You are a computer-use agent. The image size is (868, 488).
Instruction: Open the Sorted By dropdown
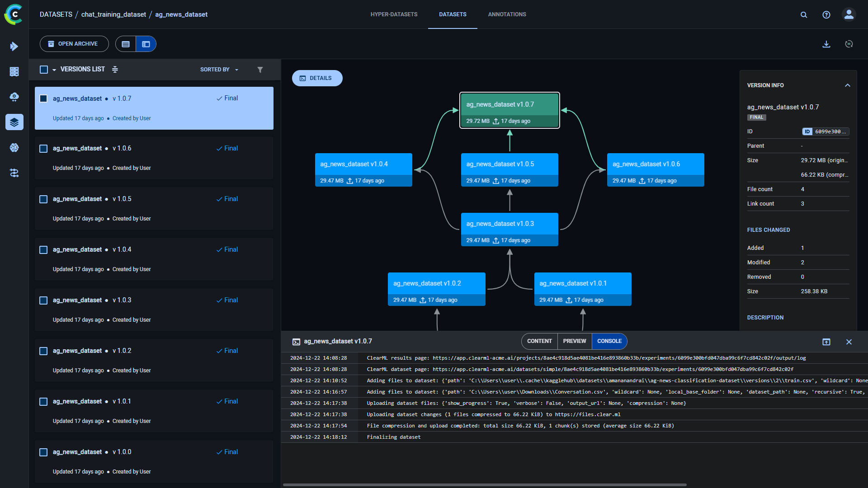219,70
